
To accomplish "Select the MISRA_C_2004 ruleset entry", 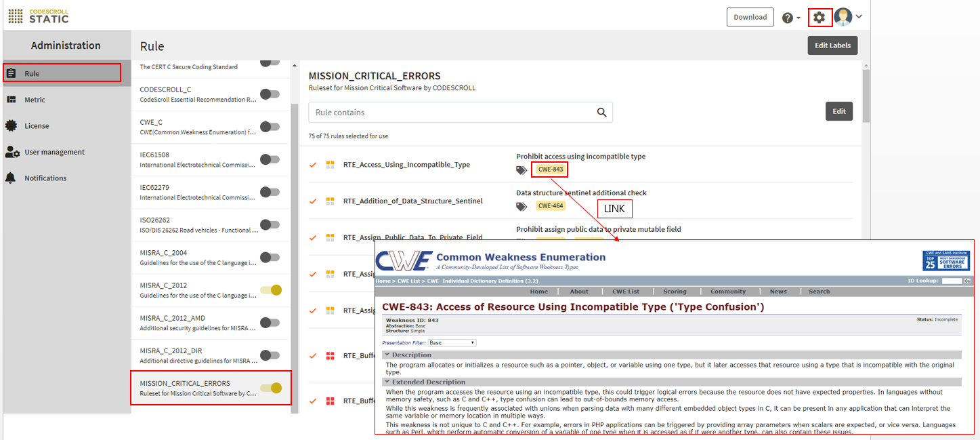I will click(x=211, y=257).
